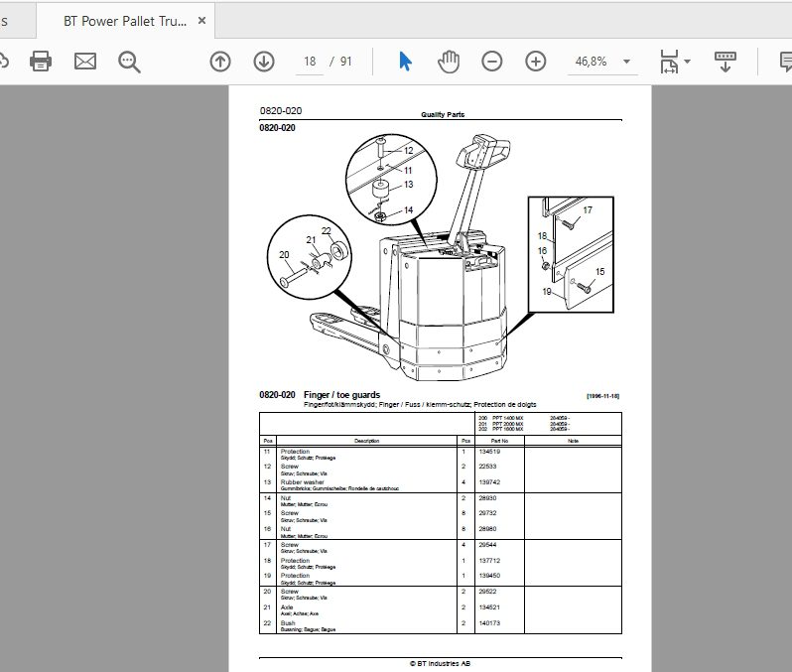792x672 pixels.
Task: Click the zoom percentage value 46,8%
Action: click(591, 62)
